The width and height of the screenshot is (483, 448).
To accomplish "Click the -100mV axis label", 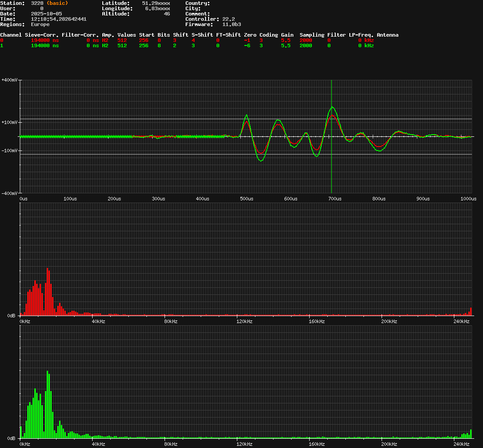I will point(9,151).
